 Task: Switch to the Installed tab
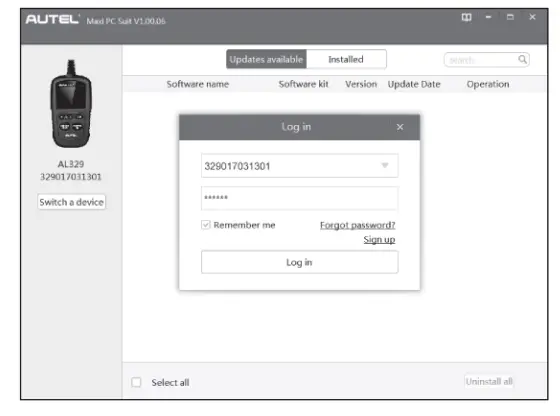[x=346, y=59]
